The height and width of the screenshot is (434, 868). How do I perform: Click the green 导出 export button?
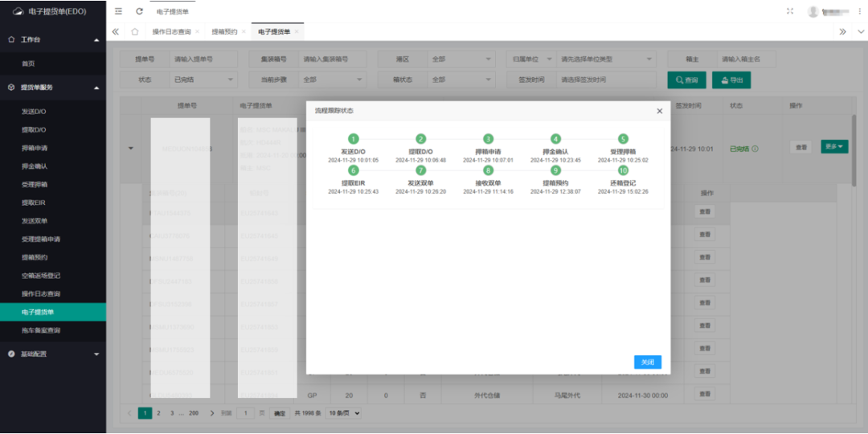click(x=731, y=80)
